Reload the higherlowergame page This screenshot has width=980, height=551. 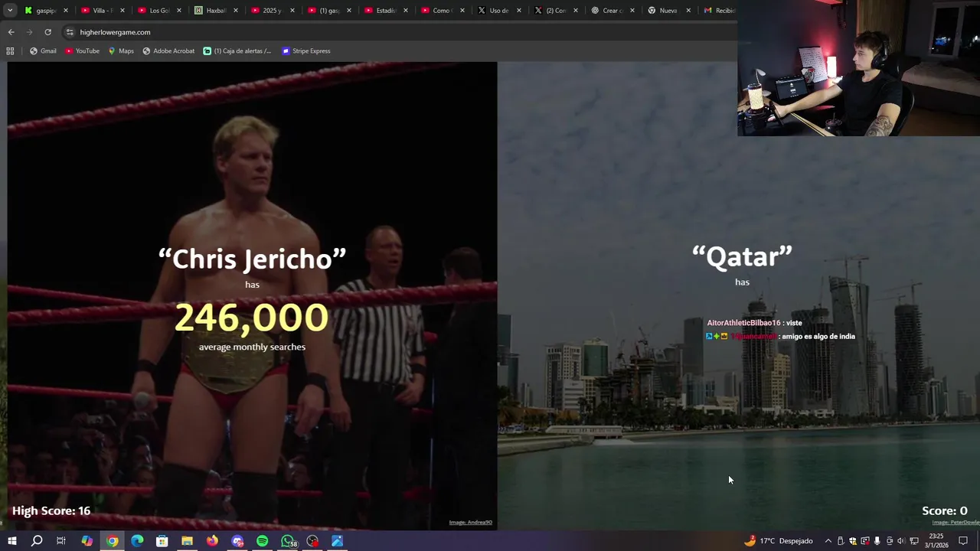click(47, 32)
